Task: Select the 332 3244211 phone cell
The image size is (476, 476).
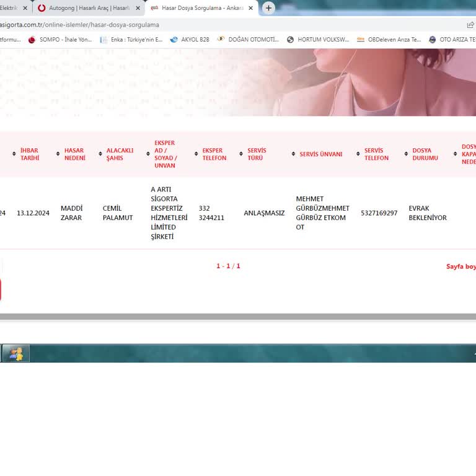Action: (x=211, y=213)
